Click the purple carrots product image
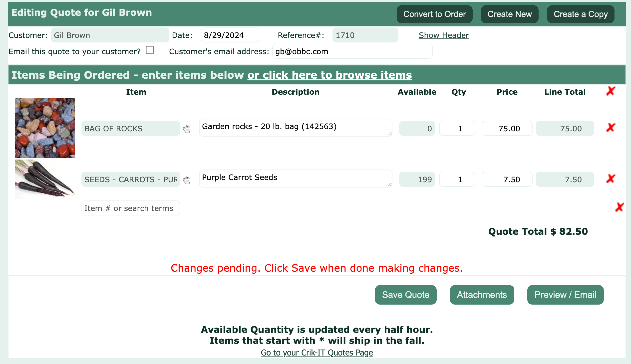631x364 pixels. [45, 179]
